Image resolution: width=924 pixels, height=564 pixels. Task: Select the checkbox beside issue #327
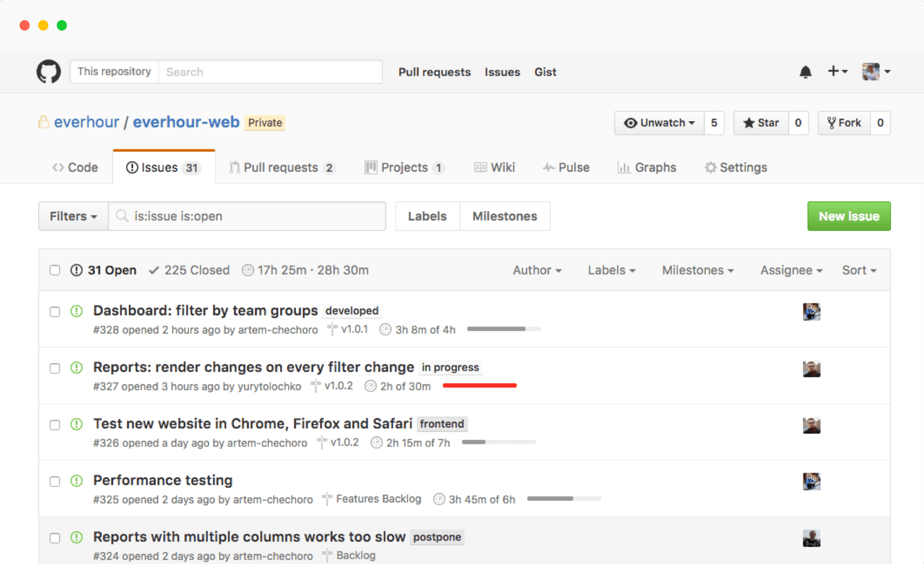click(x=55, y=368)
